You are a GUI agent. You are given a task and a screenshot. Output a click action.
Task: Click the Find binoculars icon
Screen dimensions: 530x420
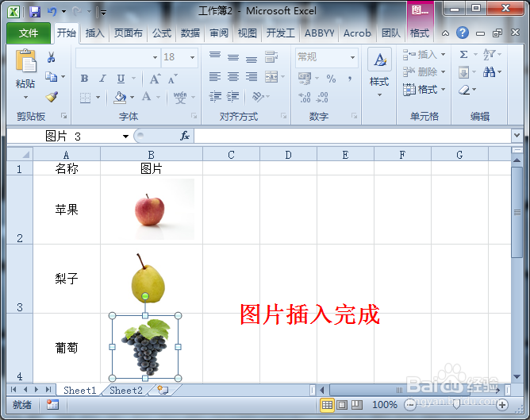click(489, 71)
